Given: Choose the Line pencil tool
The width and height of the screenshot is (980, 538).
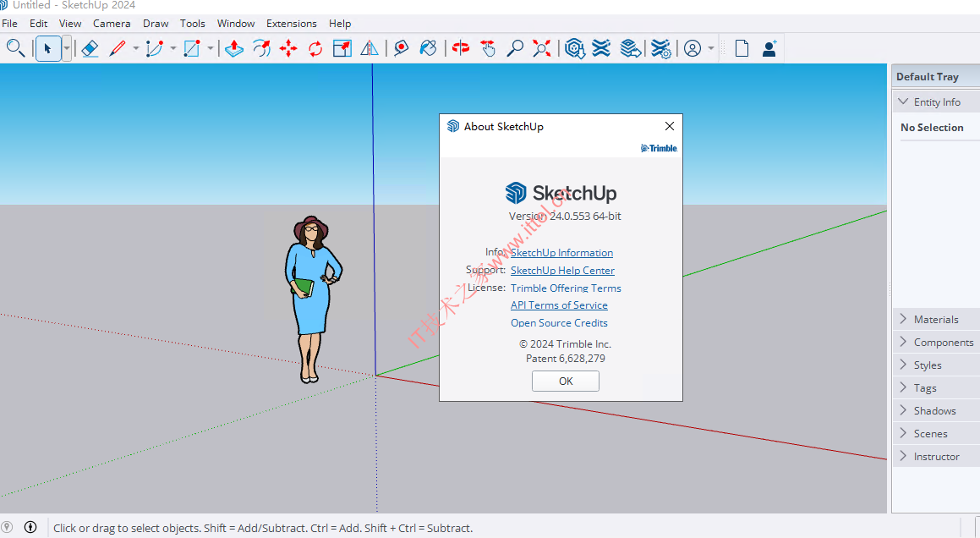Looking at the screenshot, I should tap(118, 48).
